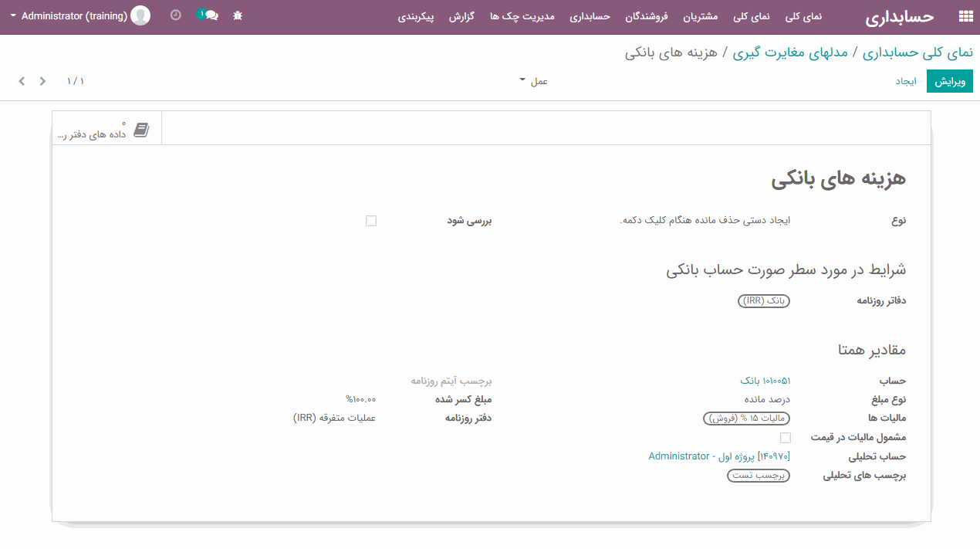The image size is (980, 549).
Task: Go to next record arrow
Action: (x=43, y=81)
